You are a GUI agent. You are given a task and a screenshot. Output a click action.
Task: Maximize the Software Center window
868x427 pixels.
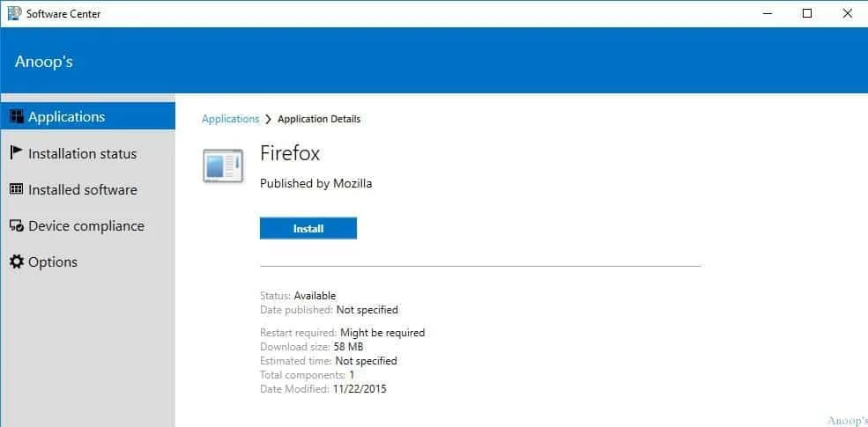tap(807, 13)
